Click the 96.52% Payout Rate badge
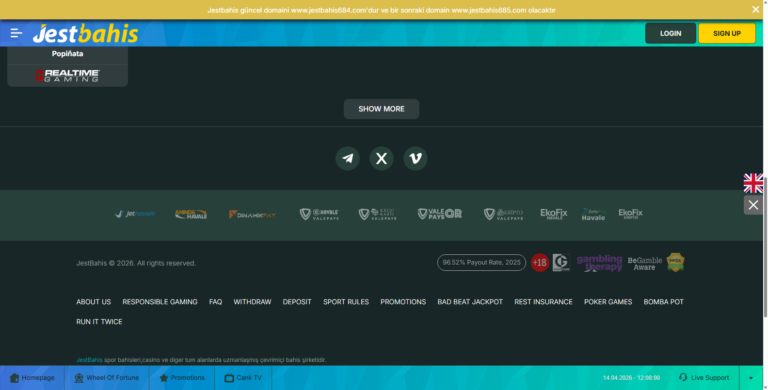 pyautogui.click(x=481, y=263)
